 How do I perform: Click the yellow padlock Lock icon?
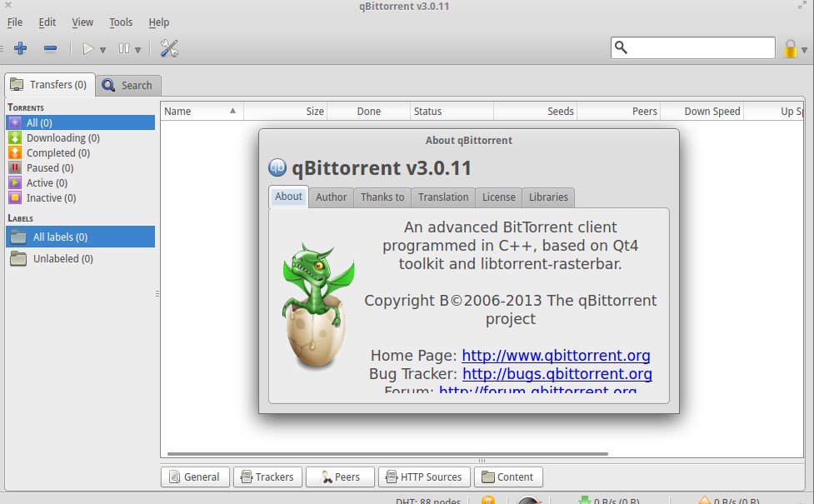pos(790,49)
